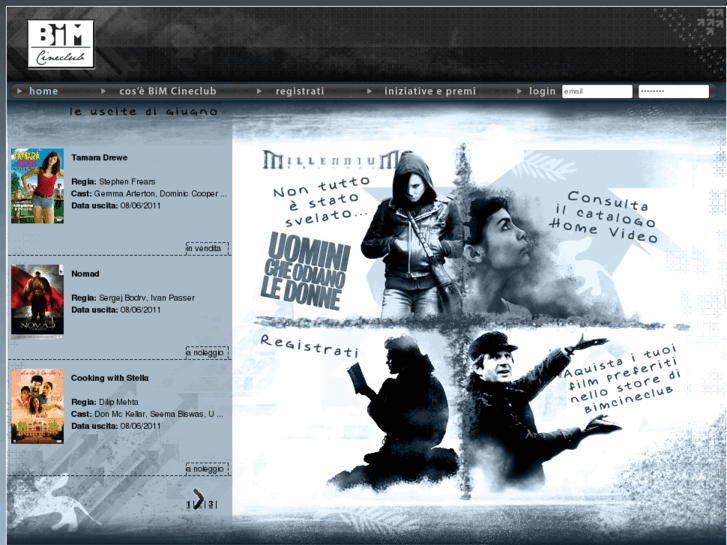Focus the password input field
727x545 pixels.
674,91
